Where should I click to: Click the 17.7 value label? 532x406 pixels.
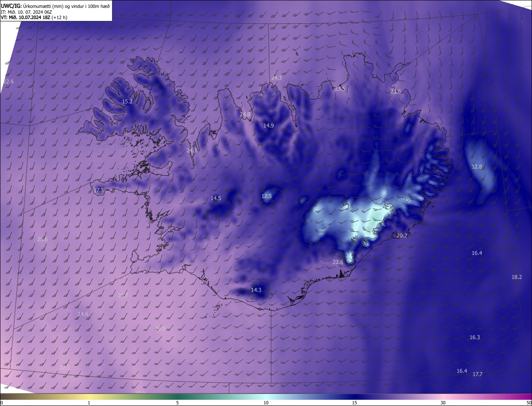[478, 374]
